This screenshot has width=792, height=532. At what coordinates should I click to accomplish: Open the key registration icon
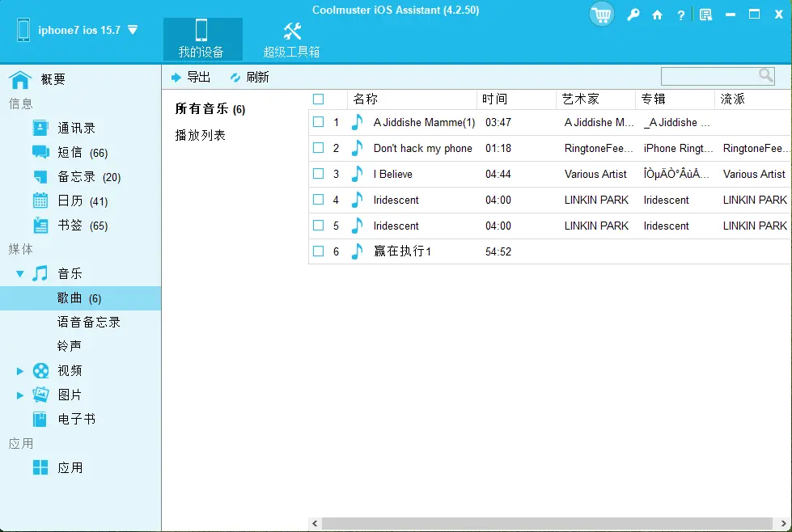coord(633,15)
